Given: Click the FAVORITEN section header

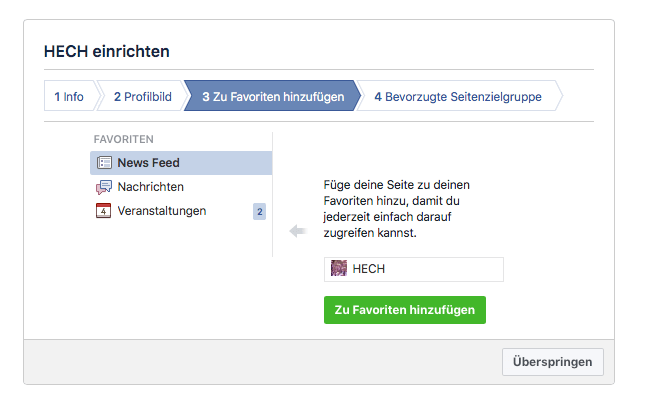Looking at the screenshot, I should pos(124,139).
